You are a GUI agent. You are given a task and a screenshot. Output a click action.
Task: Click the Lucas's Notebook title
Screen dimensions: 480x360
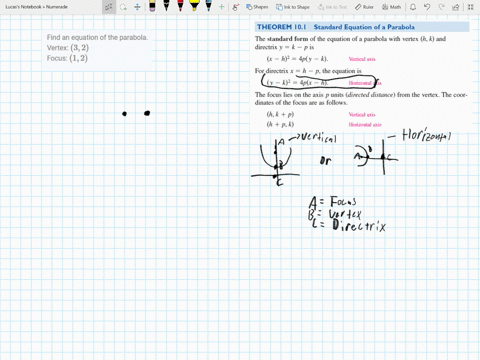click(36, 7)
